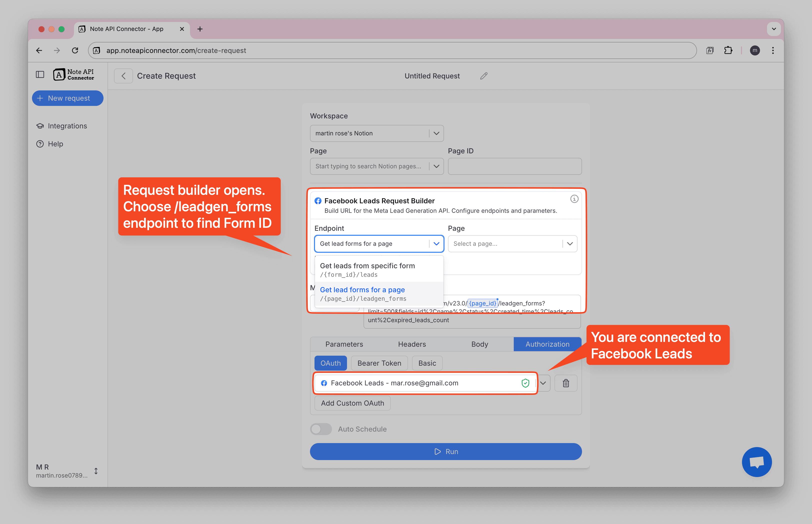
Task: Open the Workspace dropdown martin rose's Notion
Action: coord(377,133)
